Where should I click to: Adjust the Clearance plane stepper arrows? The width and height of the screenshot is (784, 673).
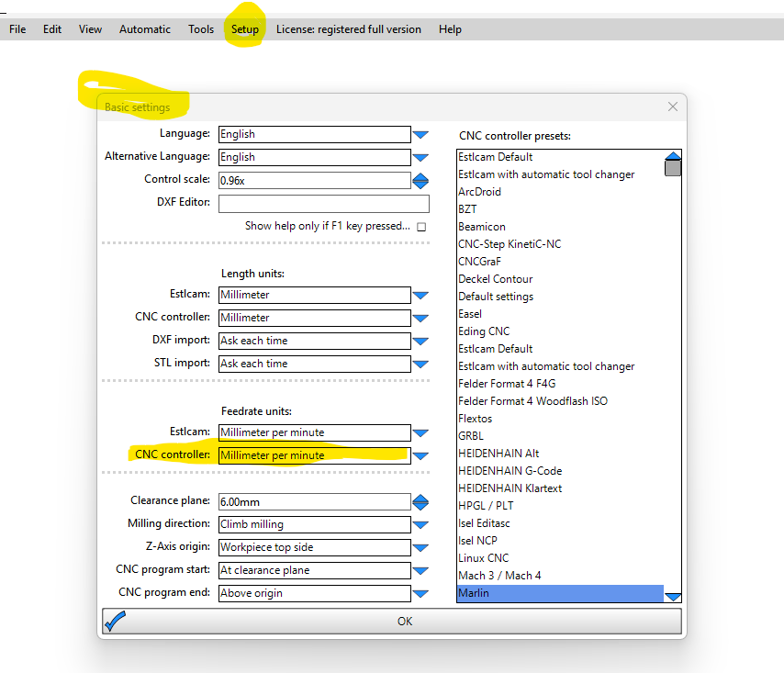tap(420, 502)
